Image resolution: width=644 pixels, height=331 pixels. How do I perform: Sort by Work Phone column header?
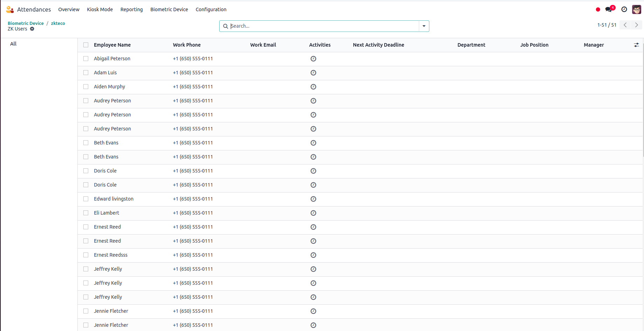pyautogui.click(x=187, y=45)
